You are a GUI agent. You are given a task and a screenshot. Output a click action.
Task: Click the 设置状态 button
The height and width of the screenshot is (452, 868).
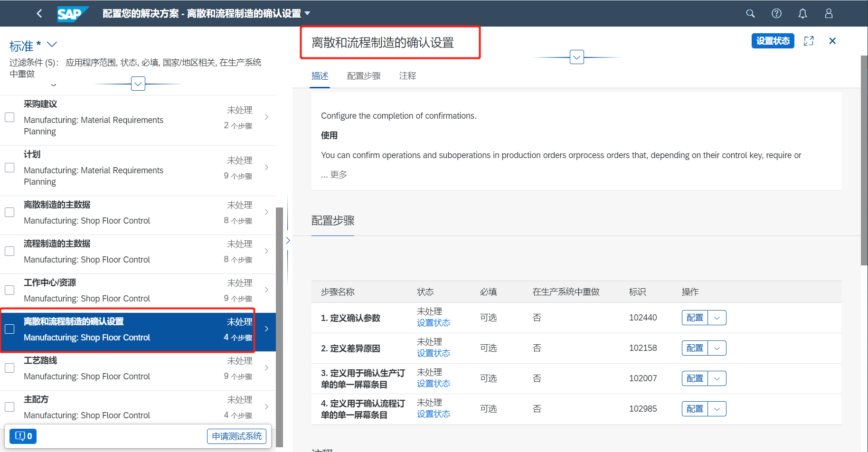(773, 41)
